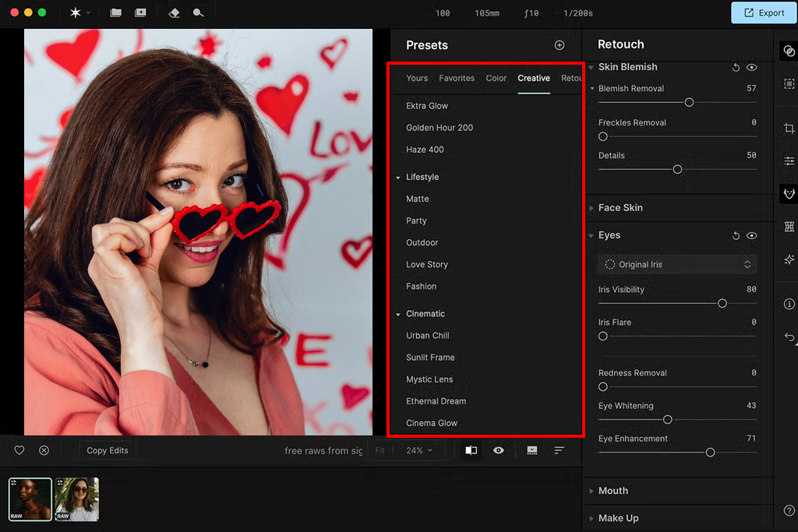Collapse the Skin Blemish section
Image resolution: width=798 pixels, height=532 pixels.
click(591, 67)
